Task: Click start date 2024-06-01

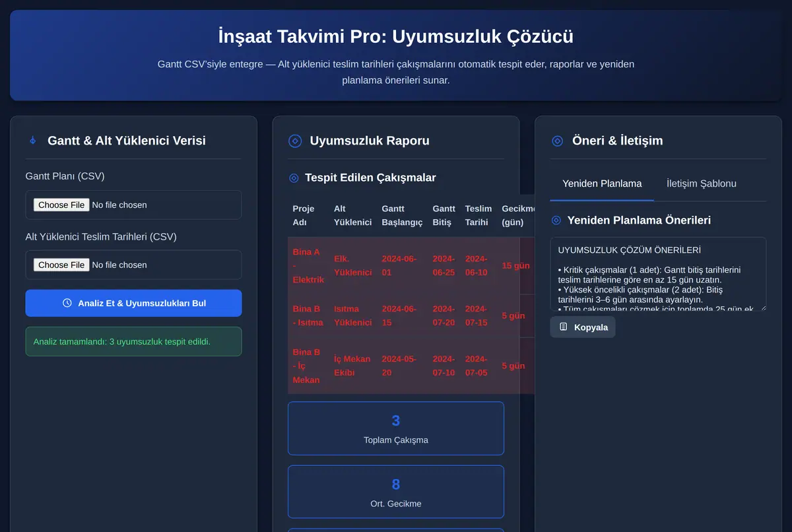Action: pos(402,265)
